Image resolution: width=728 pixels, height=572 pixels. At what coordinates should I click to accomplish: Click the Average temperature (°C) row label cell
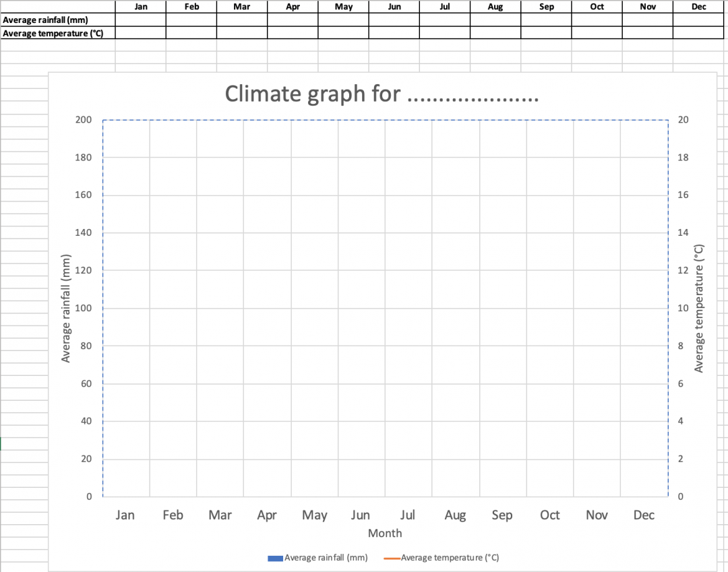(57, 33)
